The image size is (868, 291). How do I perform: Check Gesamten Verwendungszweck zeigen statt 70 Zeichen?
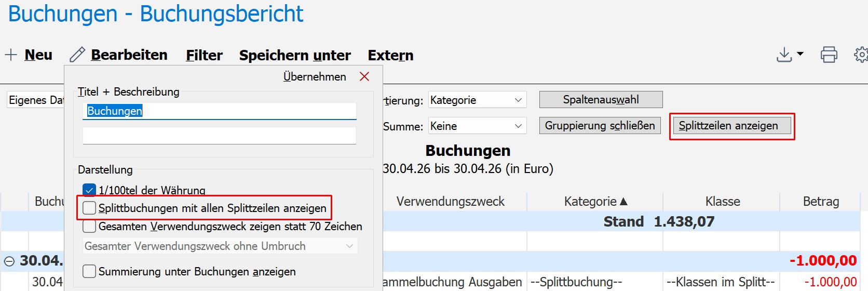(x=89, y=227)
